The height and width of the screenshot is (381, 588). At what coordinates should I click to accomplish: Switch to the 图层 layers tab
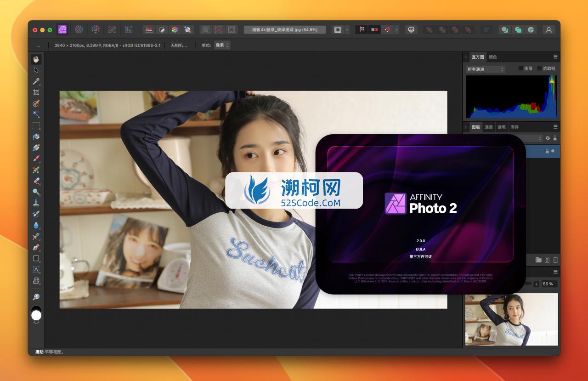[475, 127]
